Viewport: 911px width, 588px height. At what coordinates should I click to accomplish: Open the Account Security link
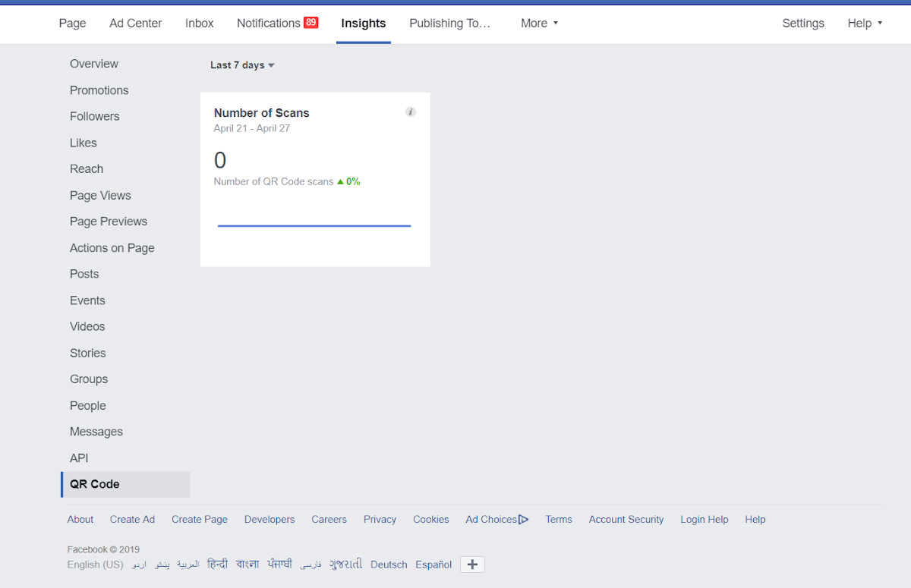626,519
